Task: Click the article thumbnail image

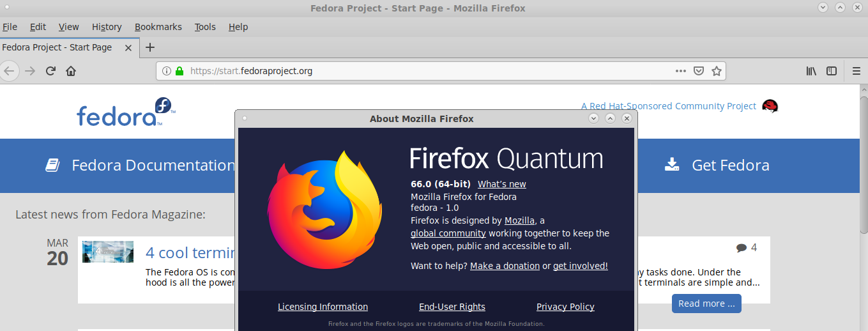Action: 108,252
